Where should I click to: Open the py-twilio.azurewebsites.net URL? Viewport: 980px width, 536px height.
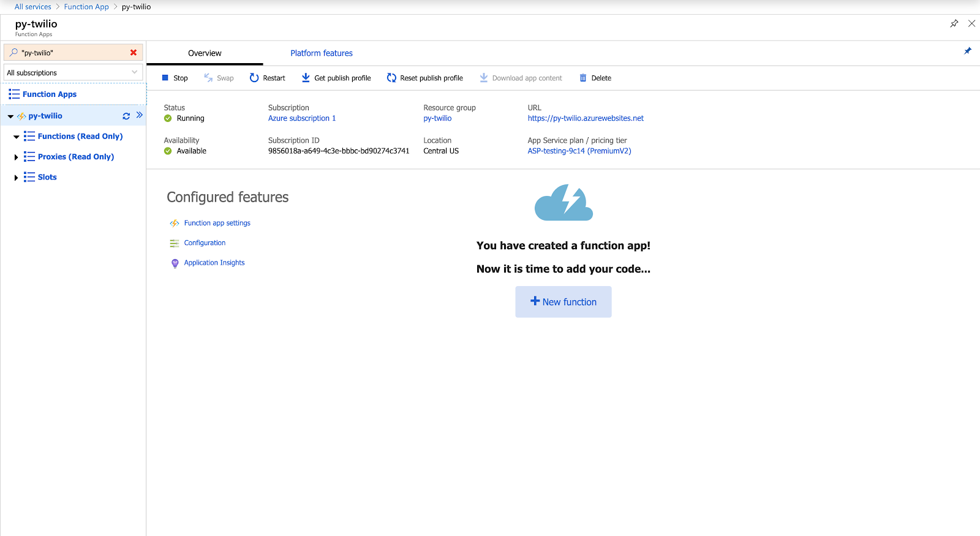click(x=586, y=118)
